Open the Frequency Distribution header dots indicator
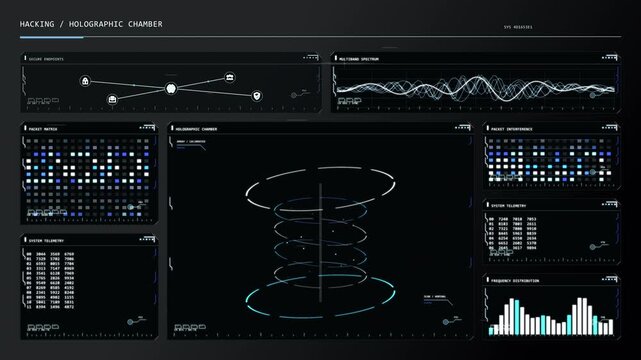Image resolution: width=641 pixels, height=360 pixels. [x=609, y=280]
